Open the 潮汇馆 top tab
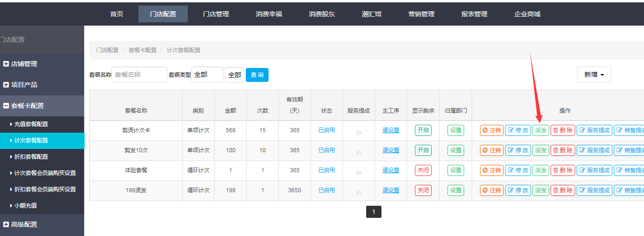This screenshot has height=236, width=644. (x=372, y=14)
